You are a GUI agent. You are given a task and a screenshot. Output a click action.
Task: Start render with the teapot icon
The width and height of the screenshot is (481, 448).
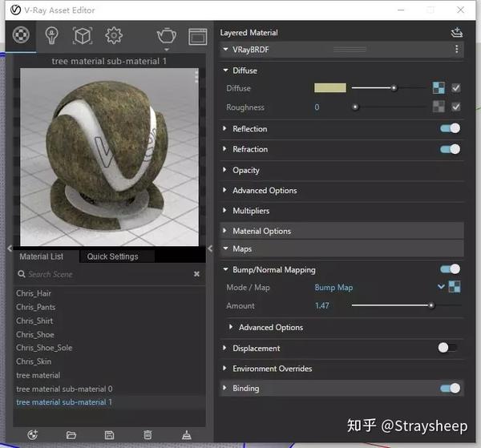pos(167,36)
